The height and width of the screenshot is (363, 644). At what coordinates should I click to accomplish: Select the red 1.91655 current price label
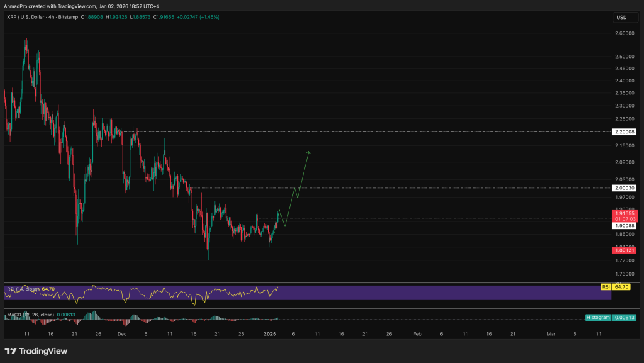625,213
